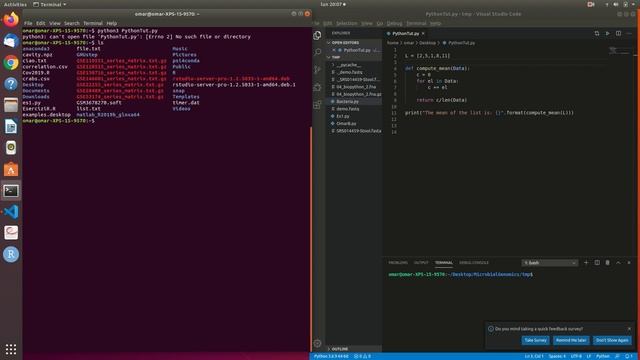Open the Debug menu in VS Code
This screenshot has width=640, height=360.
pyautogui.click(x=394, y=23)
